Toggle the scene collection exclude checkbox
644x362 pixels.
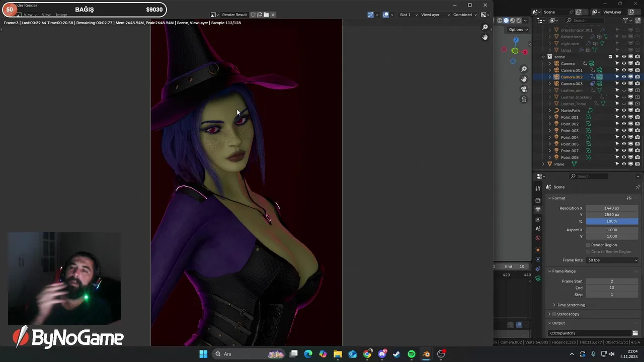click(610, 57)
